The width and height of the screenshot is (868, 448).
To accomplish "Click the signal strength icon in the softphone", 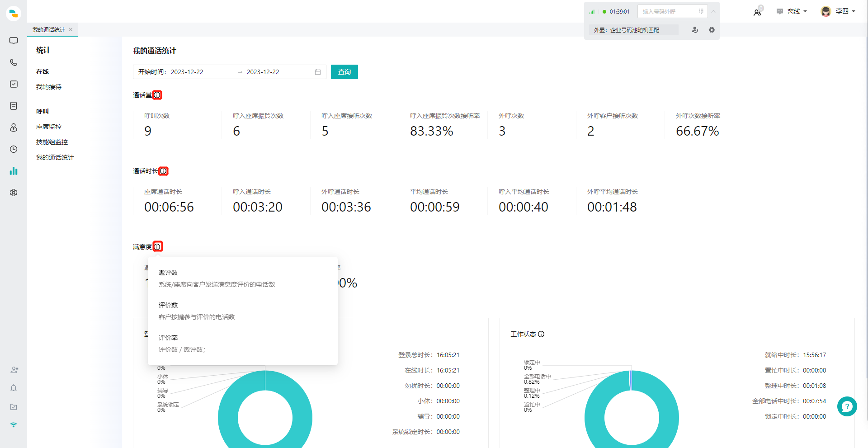I will pyautogui.click(x=592, y=12).
